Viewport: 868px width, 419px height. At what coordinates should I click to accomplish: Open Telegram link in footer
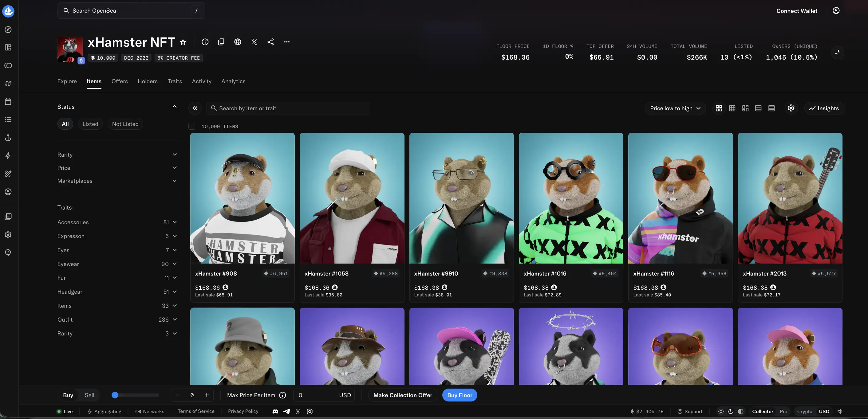[287, 411]
